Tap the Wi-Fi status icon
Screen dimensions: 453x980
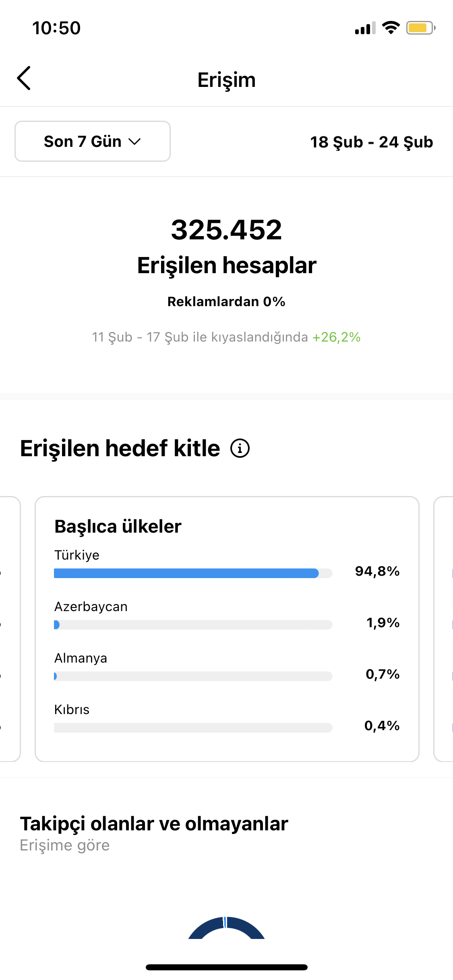tap(391, 28)
